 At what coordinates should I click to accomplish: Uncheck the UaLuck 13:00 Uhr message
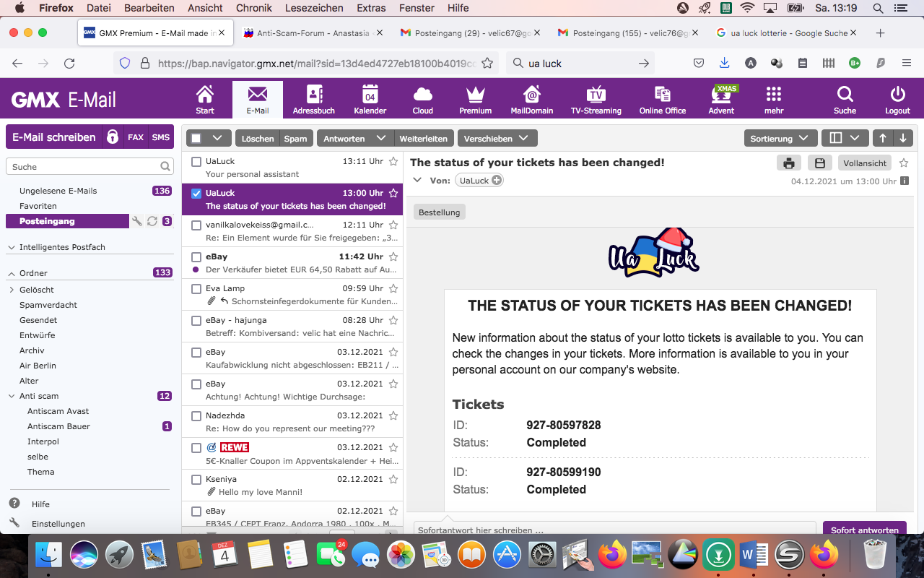[x=196, y=194]
